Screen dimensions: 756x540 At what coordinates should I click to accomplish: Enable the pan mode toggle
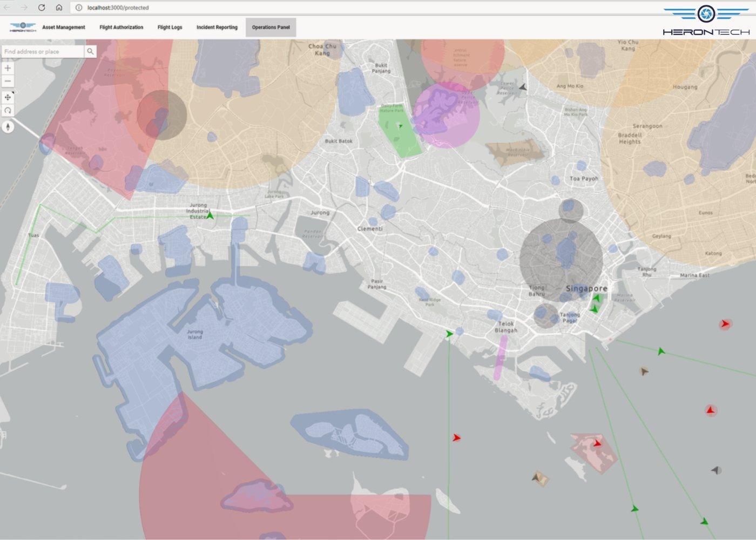tap(8, 97)
